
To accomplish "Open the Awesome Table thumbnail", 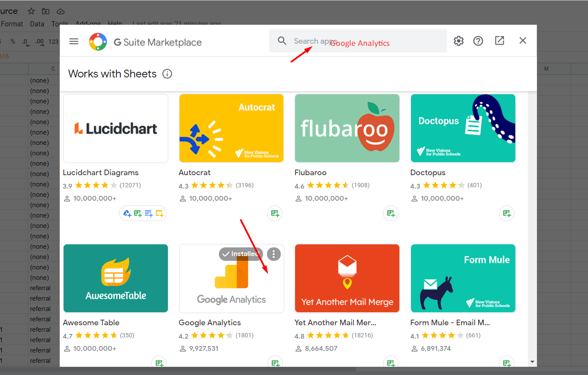I will point(116,279).
